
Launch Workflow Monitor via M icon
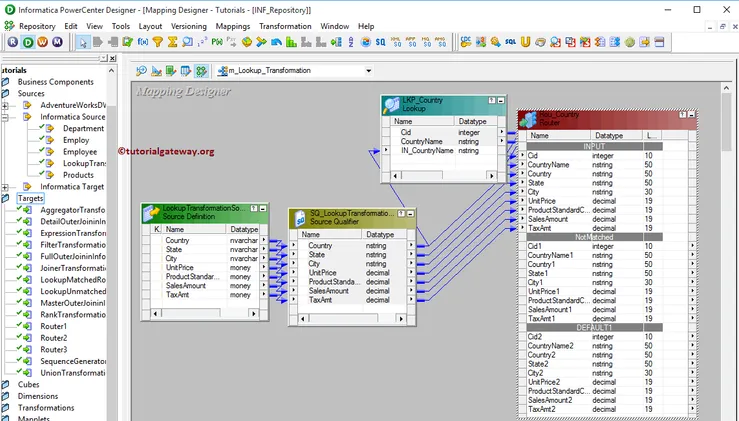[57, 42]
